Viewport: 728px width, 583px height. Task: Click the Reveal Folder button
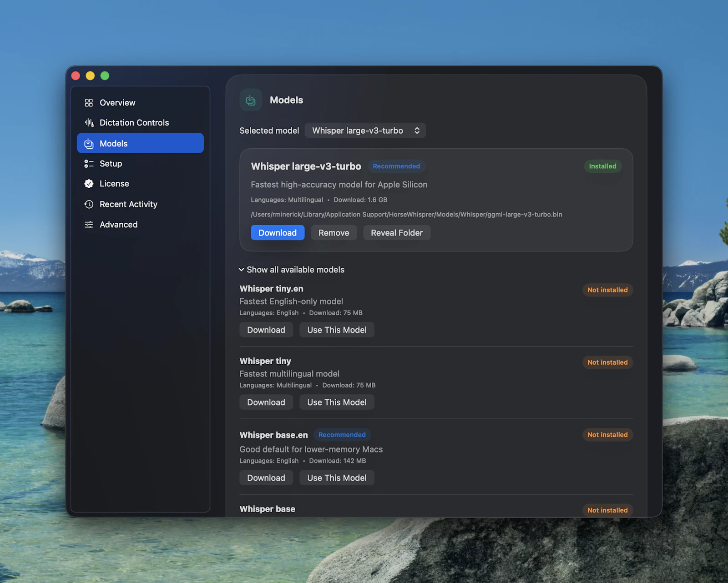[x=397, y=233]
